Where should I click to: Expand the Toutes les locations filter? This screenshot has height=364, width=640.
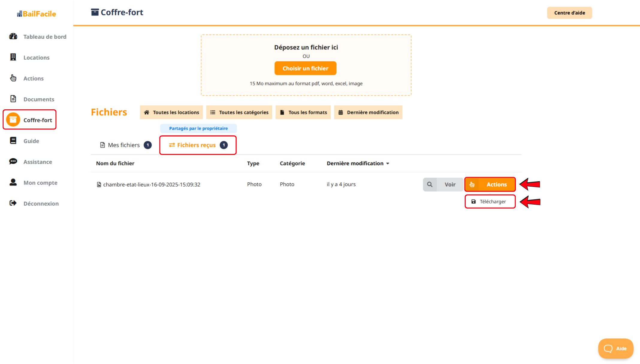click(171, 112)
